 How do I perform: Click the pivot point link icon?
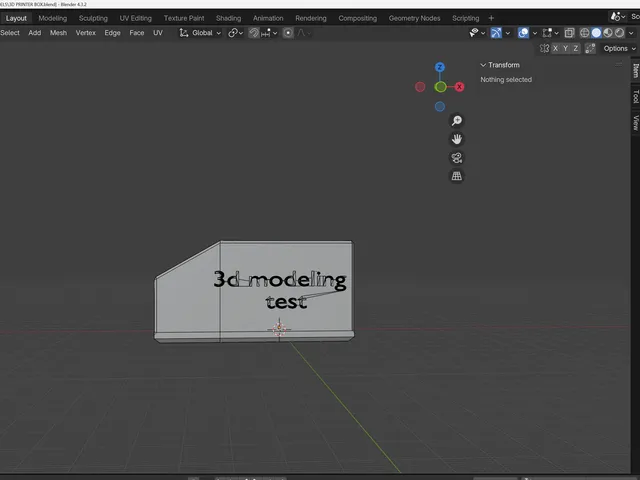(233, 33)
